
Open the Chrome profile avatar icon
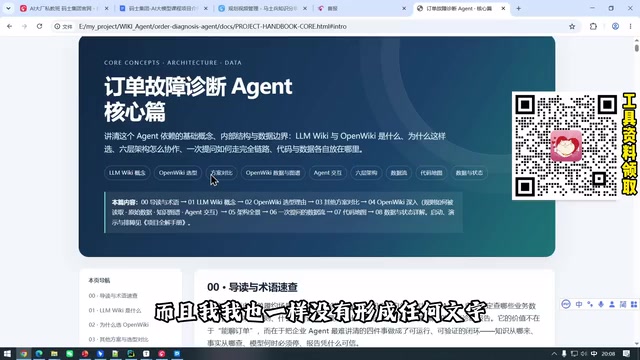615,26
